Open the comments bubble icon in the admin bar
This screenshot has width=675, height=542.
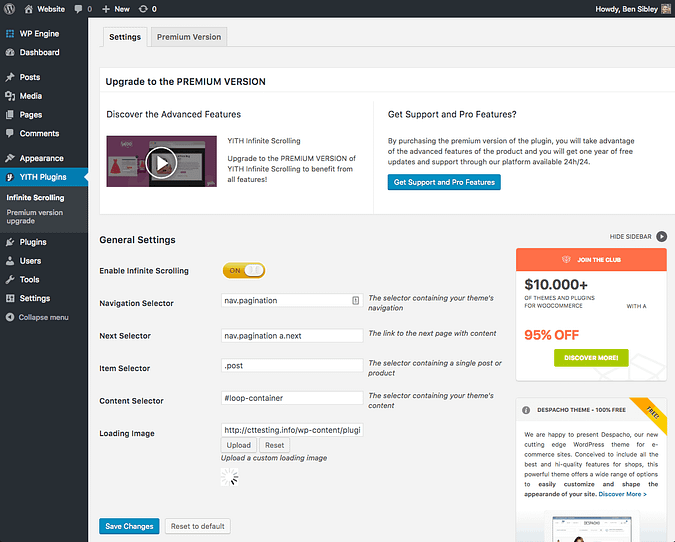78,9
